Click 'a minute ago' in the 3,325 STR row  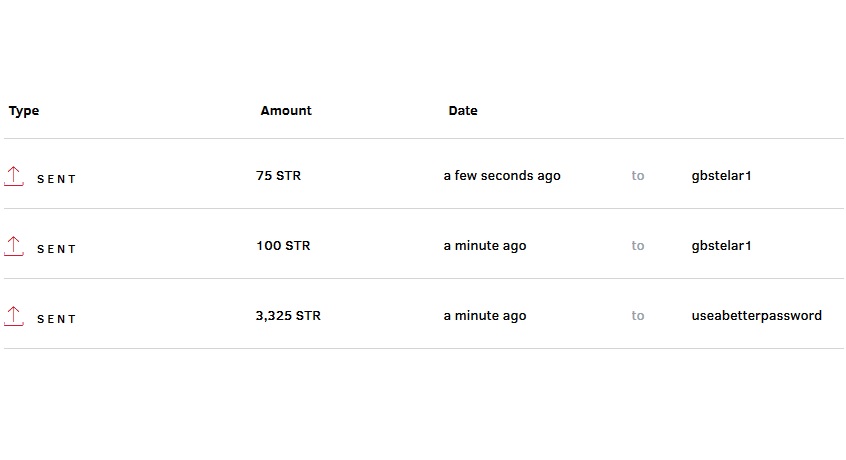coord(485,316)
